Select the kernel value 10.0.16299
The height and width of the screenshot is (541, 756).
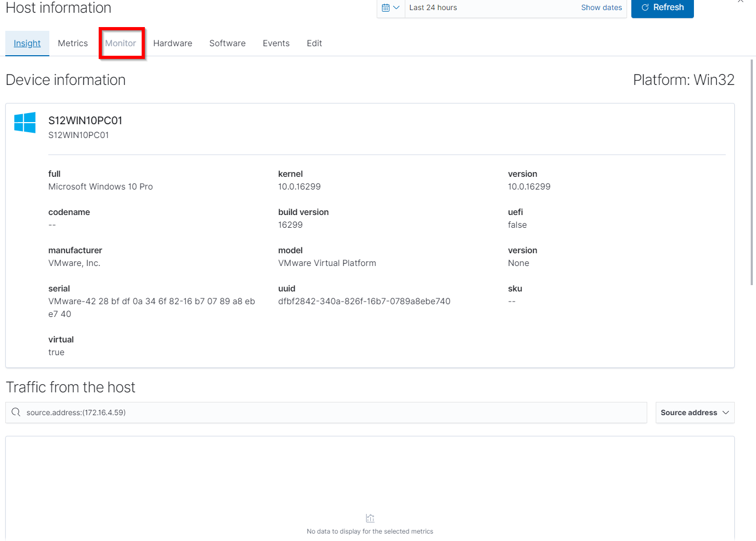(x=299, y=187)
